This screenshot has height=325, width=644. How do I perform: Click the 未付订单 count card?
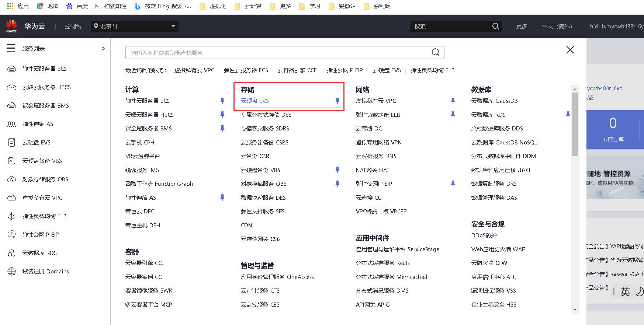(x=613, y=129)
